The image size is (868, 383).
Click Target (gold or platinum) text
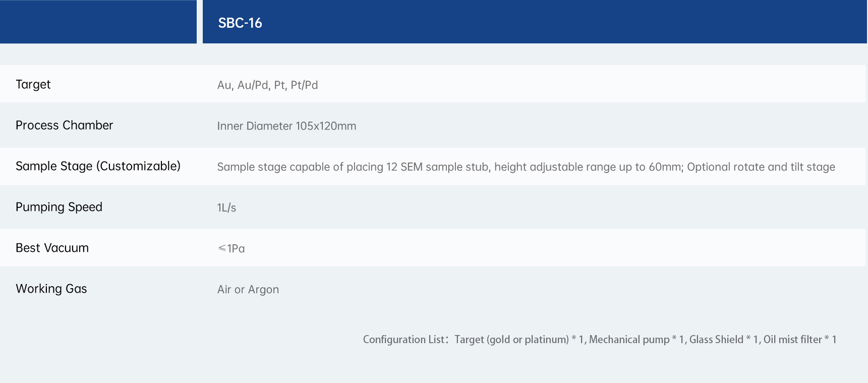(511, 340)
